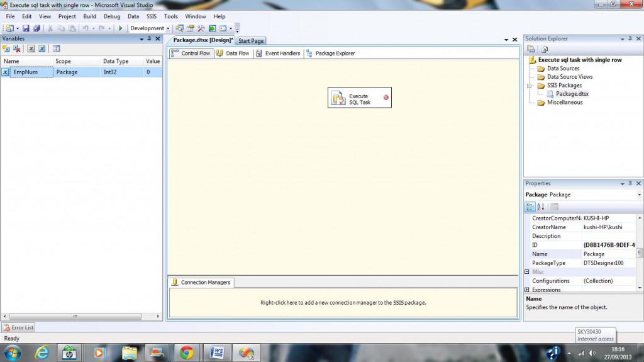
Task: Click the Properties grid vertical scrollbar
Action: coord(640,253)
